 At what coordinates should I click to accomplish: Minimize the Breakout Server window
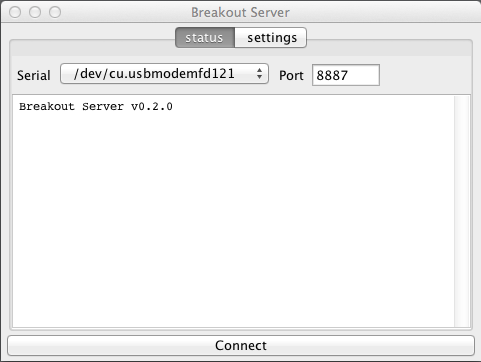(35, 12)
